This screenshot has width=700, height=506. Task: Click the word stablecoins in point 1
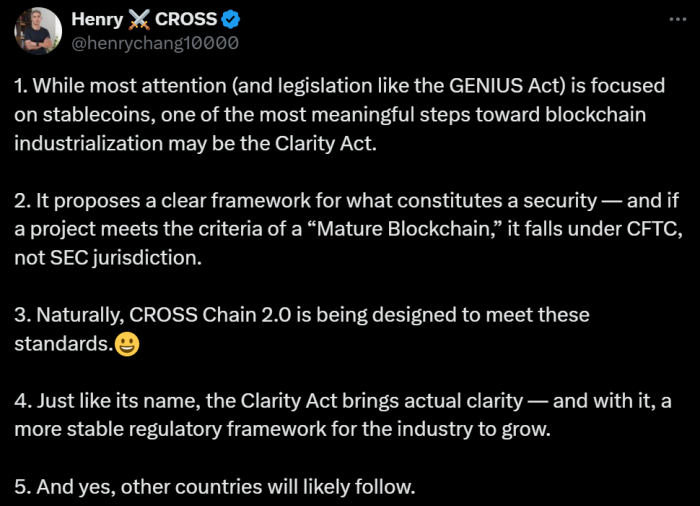pos(99,115)
